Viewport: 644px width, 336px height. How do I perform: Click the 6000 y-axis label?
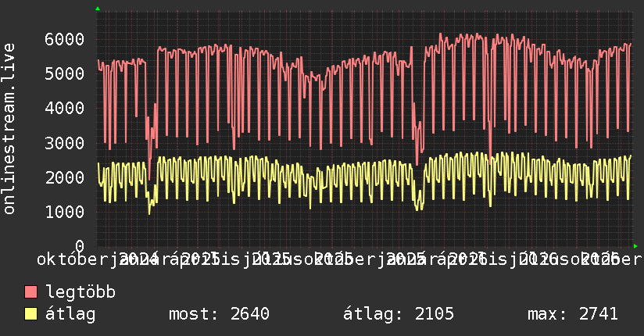point(65,39)
